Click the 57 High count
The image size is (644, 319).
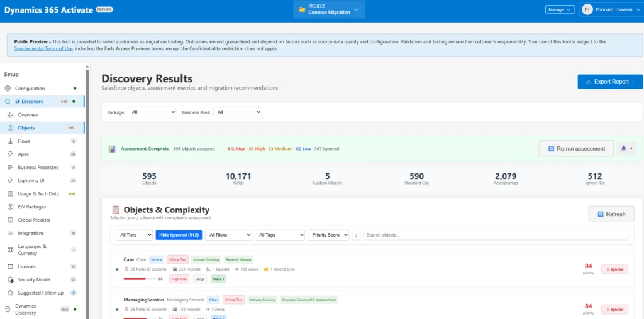point(256,149)
